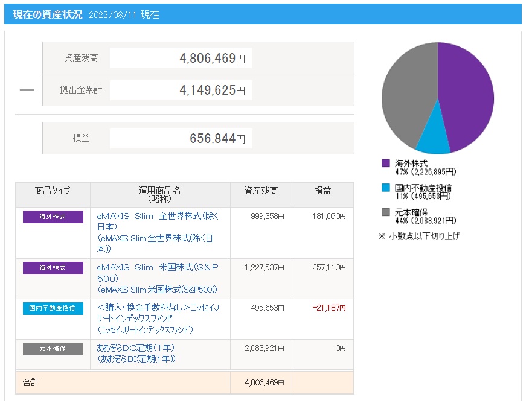Click 海外株式 badge in the 米国株式 row
The width and height of the screenshot is (532, 409).
(53, 268)
